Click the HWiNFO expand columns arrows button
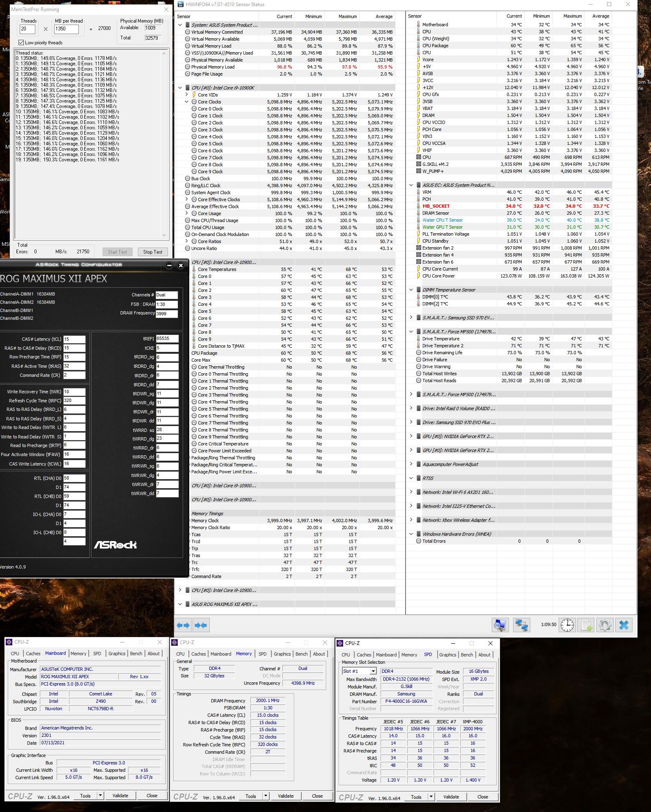The width and height of the screenshot is (651, 812). pyautogui.click(x=183, y=625)
